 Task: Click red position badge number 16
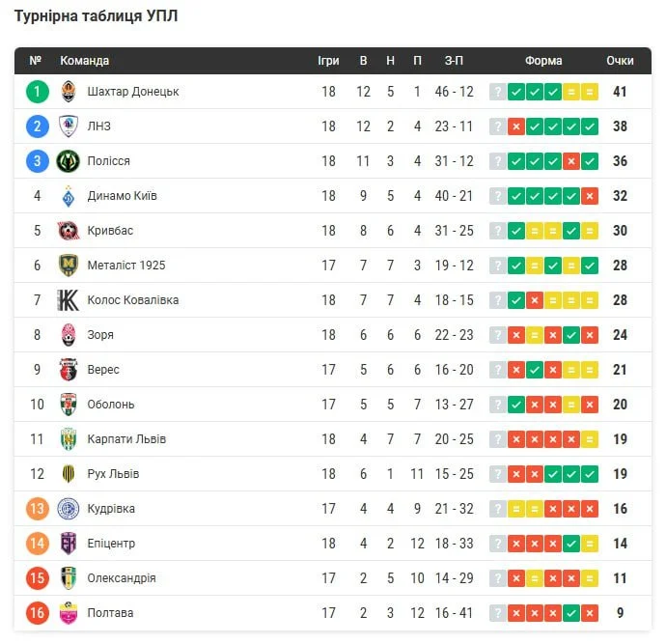37,613
